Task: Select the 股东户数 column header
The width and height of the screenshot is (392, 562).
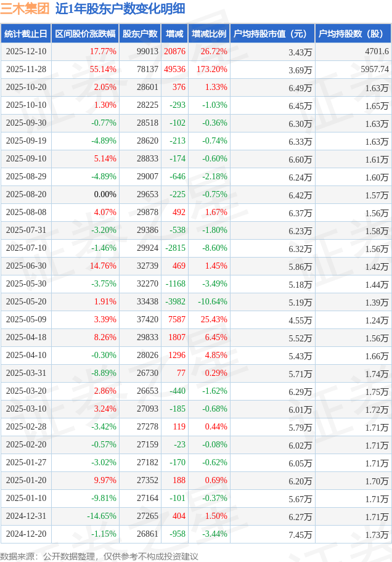Action: coord(140,34)
